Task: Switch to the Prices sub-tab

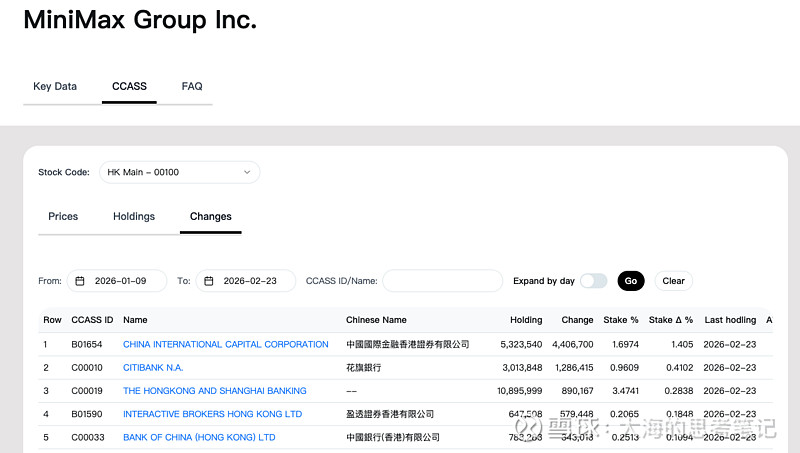Action: click(x=63, y=216)
